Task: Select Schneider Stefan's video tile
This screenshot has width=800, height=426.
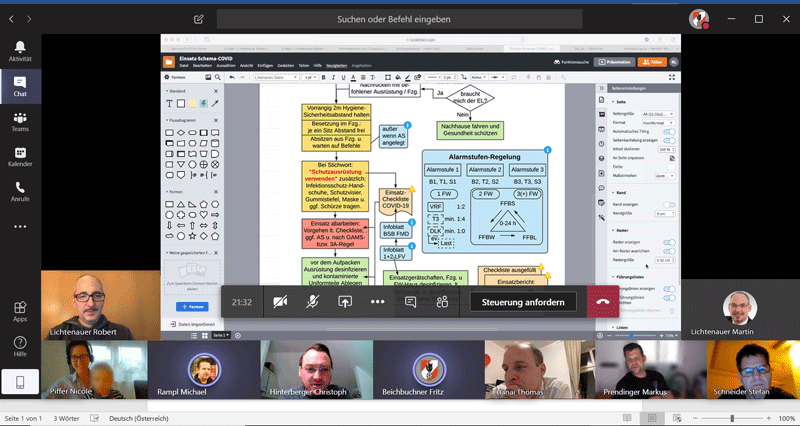Action: 753,370
